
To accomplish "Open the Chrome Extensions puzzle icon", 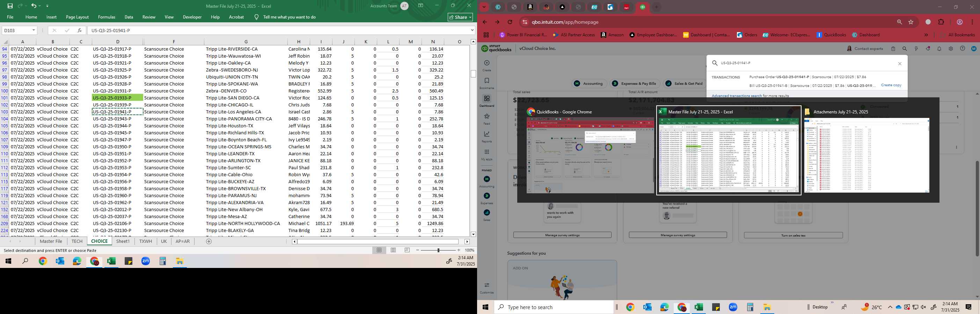I will click(x=941, y=22).
